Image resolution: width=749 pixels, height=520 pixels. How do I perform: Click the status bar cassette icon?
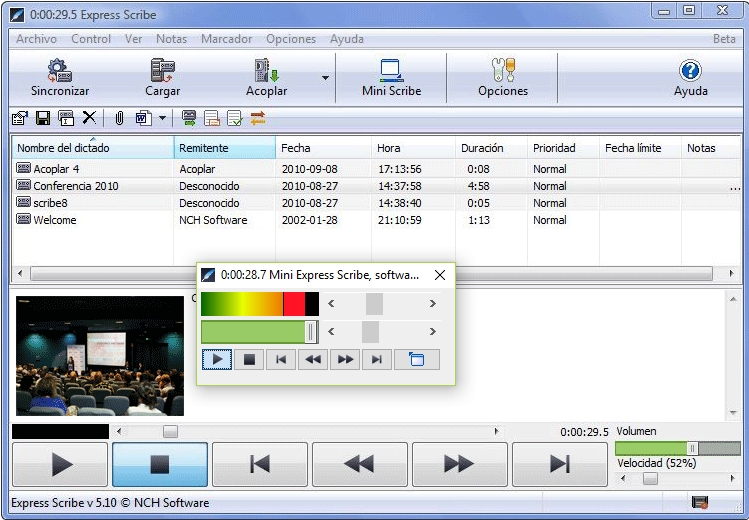pyautogui.click(x=700, y=502)
